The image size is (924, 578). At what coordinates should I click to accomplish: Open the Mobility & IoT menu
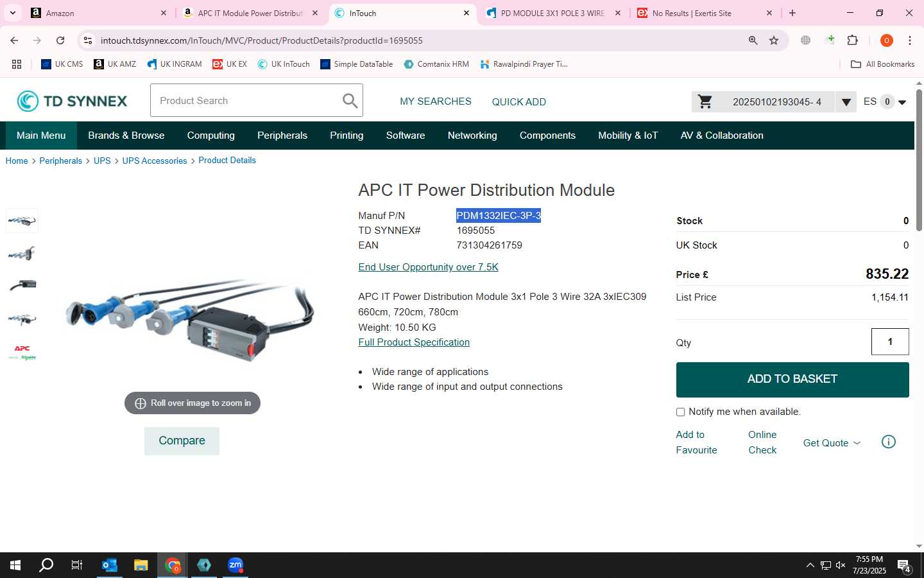(x=628, y=136)
